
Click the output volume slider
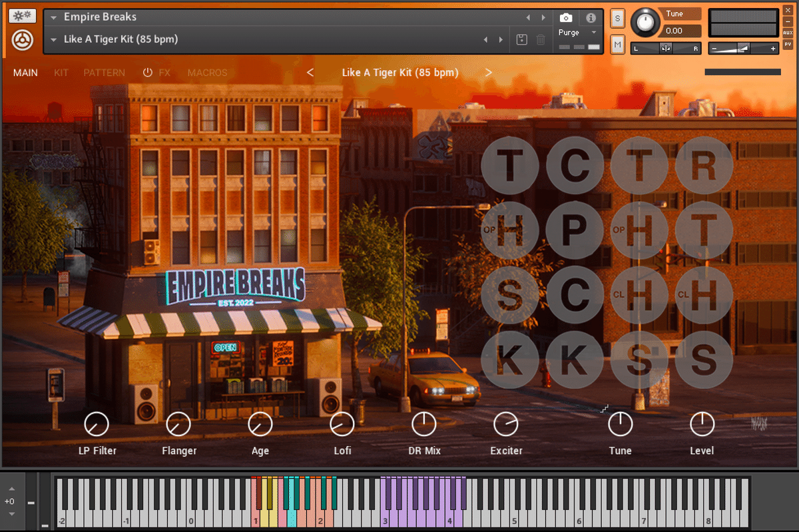coord(743,48)
